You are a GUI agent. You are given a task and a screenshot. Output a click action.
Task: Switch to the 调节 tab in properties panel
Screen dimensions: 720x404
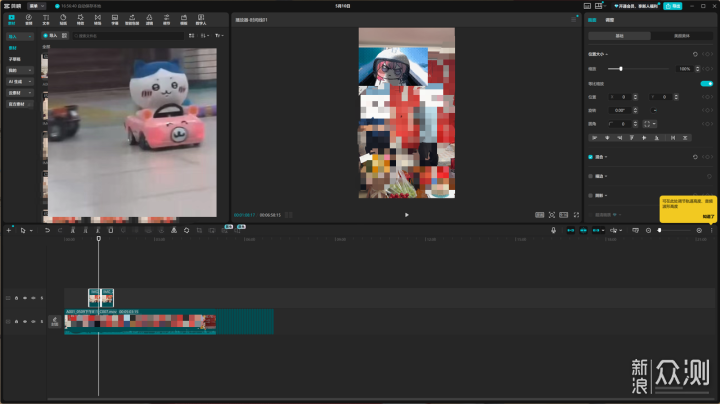point(609,20)
